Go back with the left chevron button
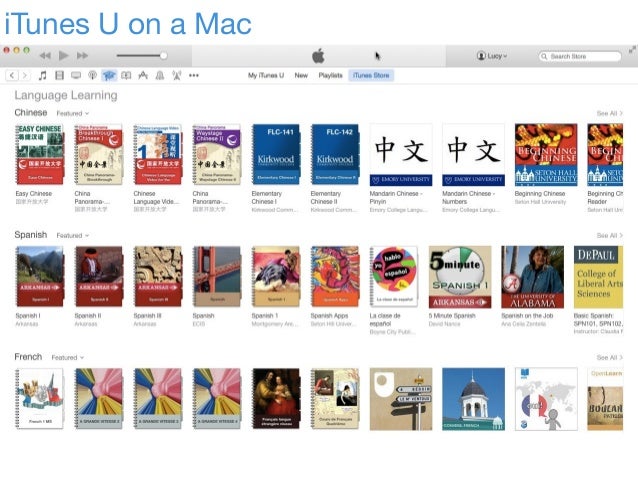The width and height of the screenshot is (638, 479). (12, 75)
